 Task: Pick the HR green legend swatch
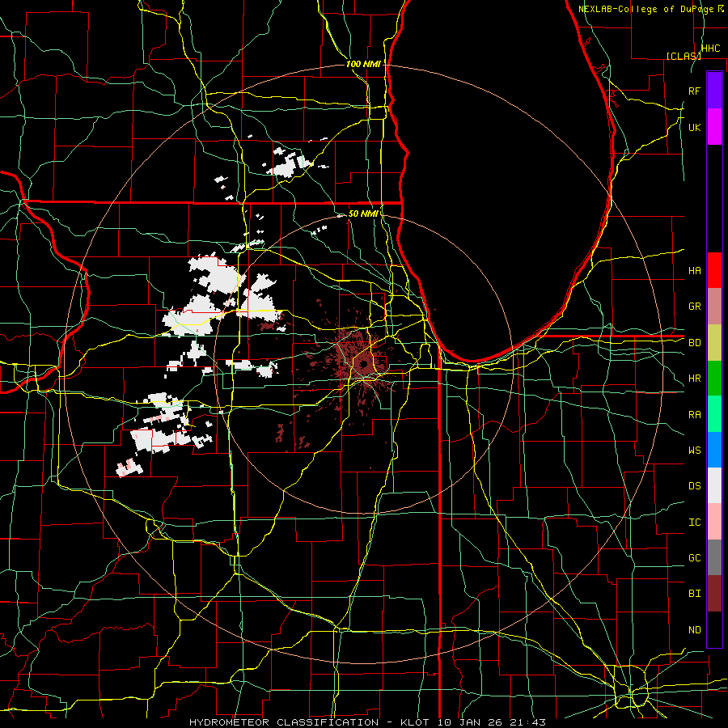(714, 379)
